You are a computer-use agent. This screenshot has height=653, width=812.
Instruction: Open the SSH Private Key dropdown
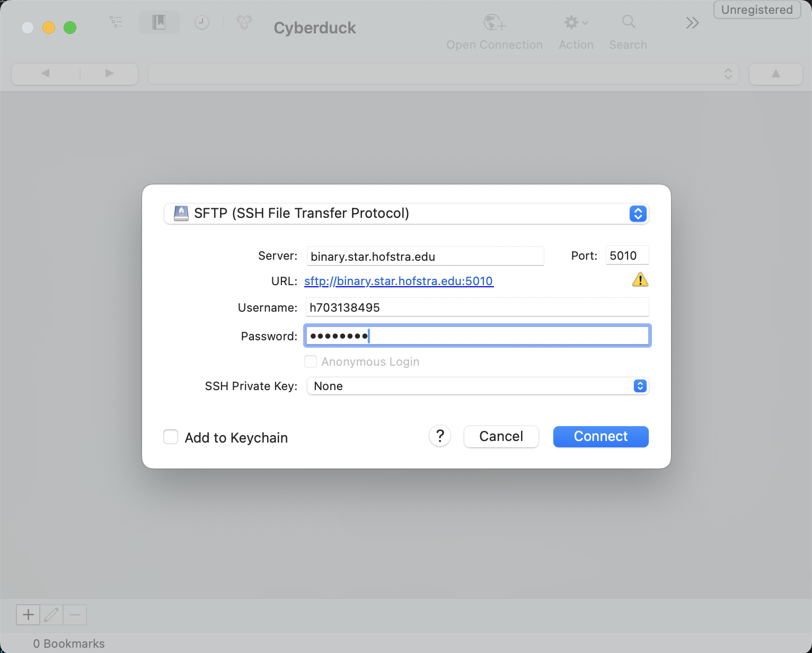478,386
